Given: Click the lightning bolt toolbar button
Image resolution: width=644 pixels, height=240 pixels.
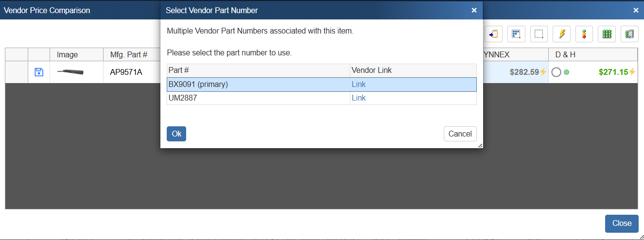Looking at the screenshot, I should [562, 34].
